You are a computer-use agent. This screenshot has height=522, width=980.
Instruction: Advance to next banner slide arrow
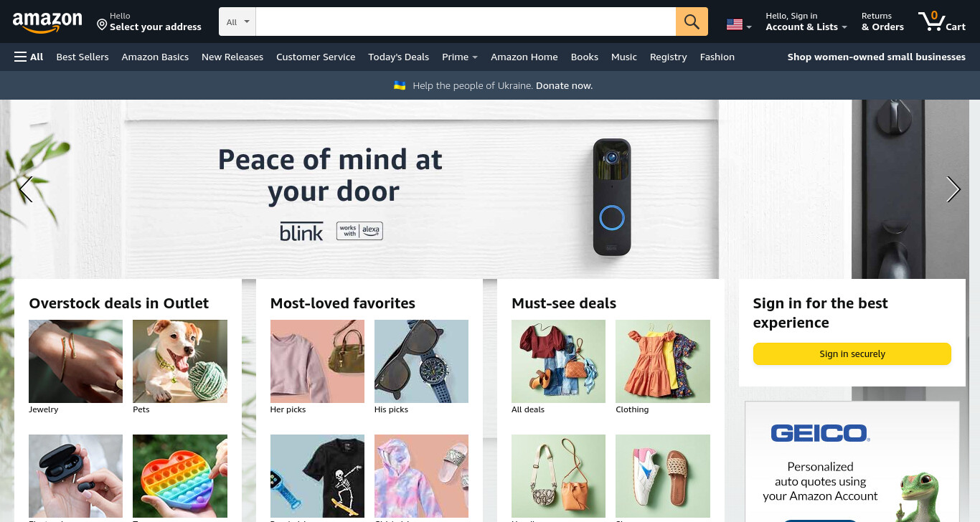(x=953, y=189)
